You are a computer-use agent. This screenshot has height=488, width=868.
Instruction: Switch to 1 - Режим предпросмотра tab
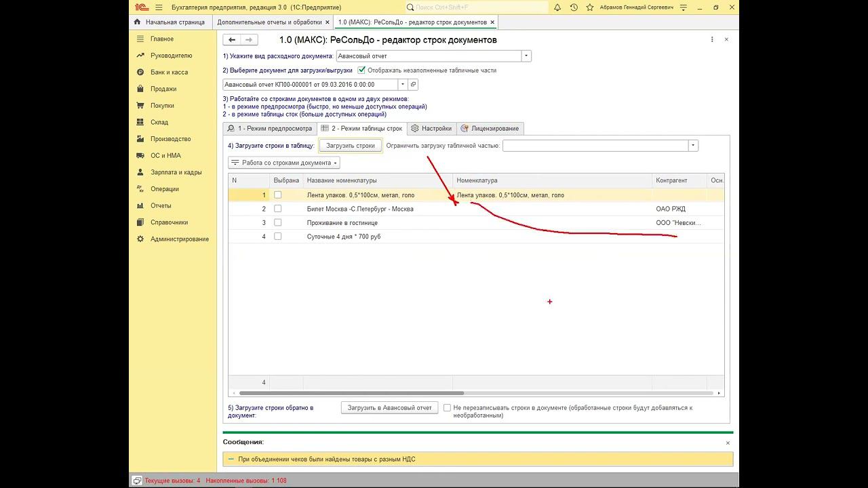pos(269,128)
